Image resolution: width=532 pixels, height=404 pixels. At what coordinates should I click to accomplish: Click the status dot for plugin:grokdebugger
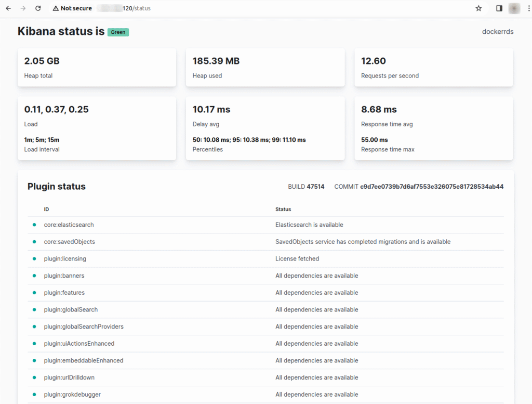[x=34, y=395]
